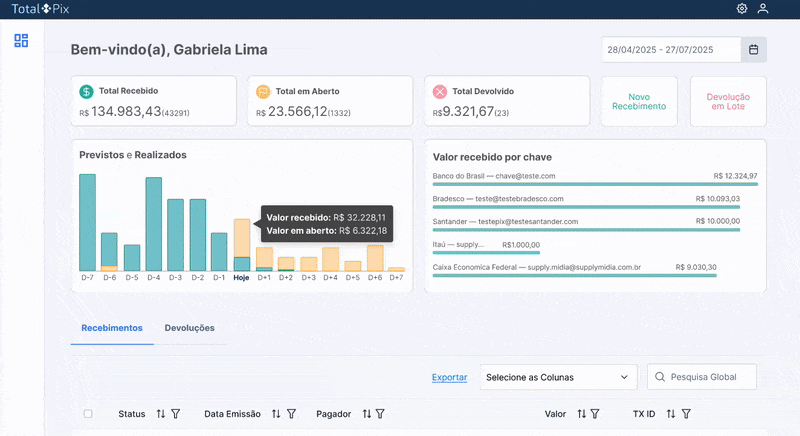Screen dimensions: 800x436
Task: Expand the Selecione as Colunas dropdown
Action: pyautogui.click(x=556, y=377)
